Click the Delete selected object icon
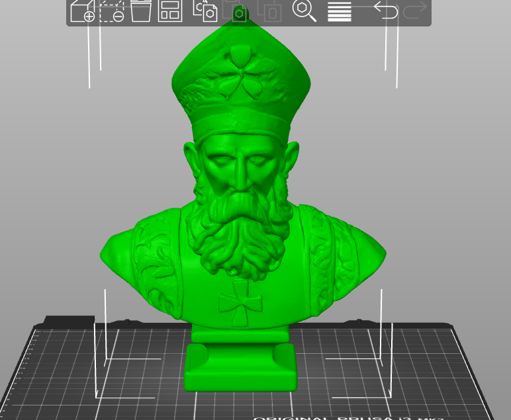Viewport: 511px width, 420px height. pyautogui.click(x=112, y=11)
